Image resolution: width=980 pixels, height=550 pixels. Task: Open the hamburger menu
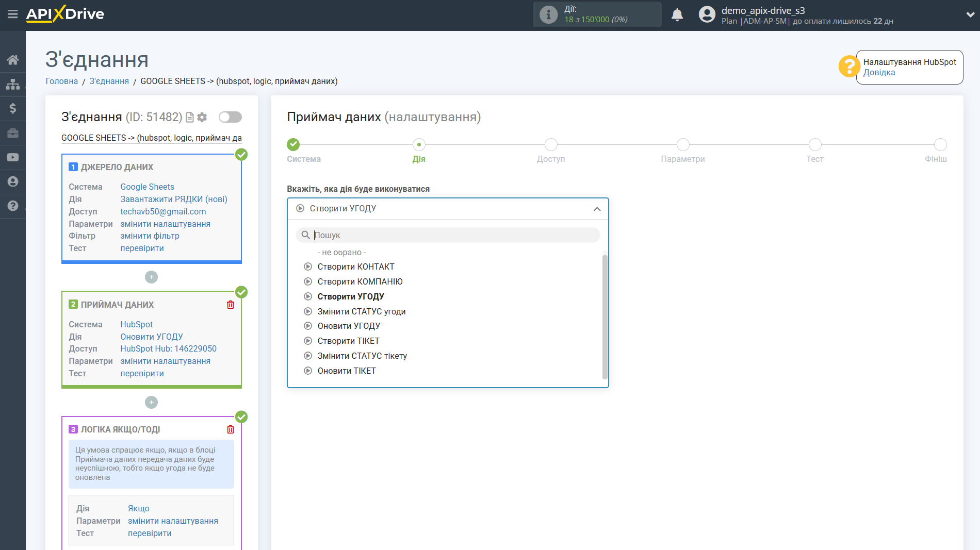click(13, 14)
